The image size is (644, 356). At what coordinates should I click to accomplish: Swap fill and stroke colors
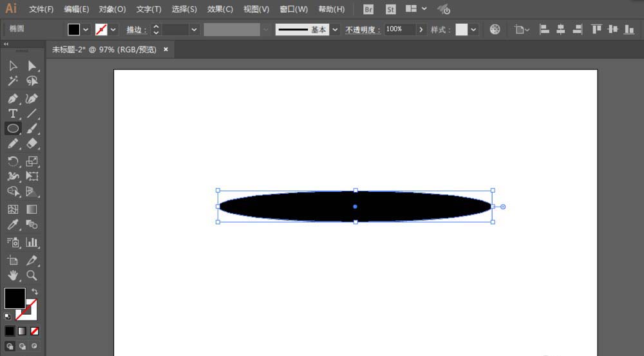coord(35,292)
